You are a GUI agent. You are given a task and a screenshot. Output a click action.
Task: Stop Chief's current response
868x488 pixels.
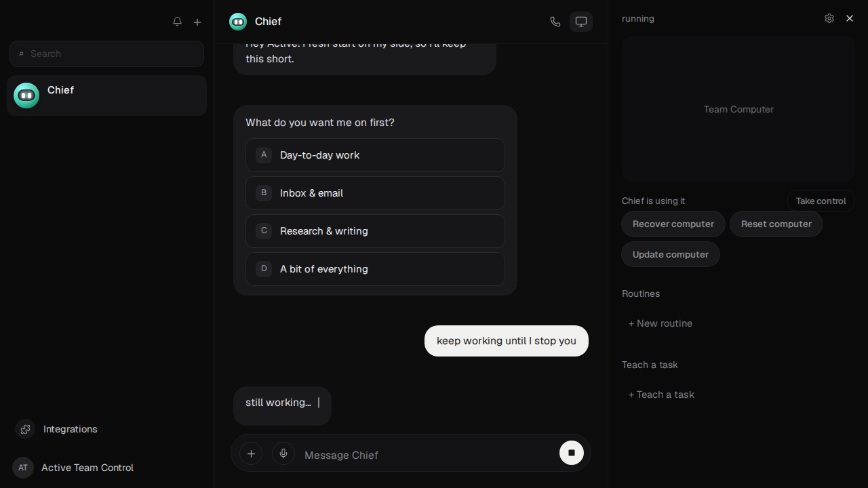[x=572, y=453]
